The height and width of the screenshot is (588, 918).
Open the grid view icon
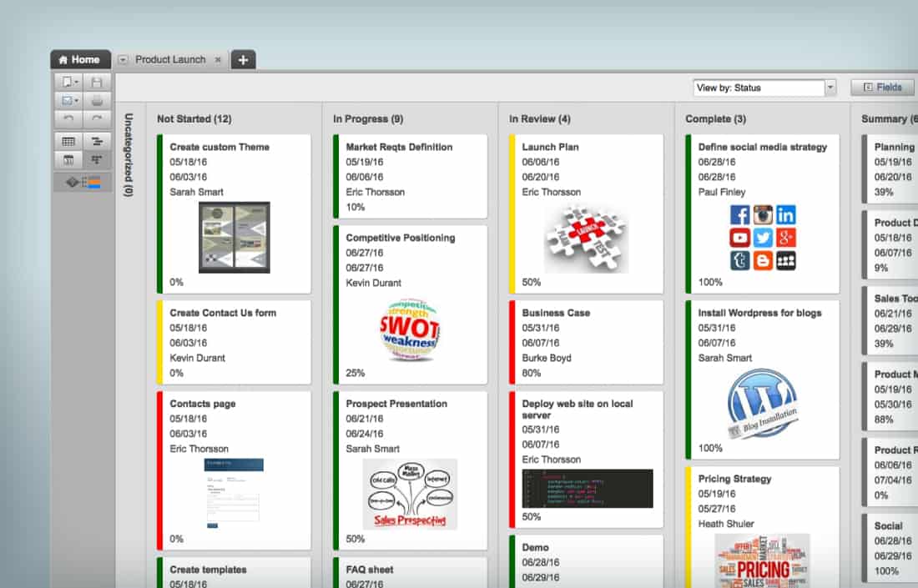pos(68,140)
